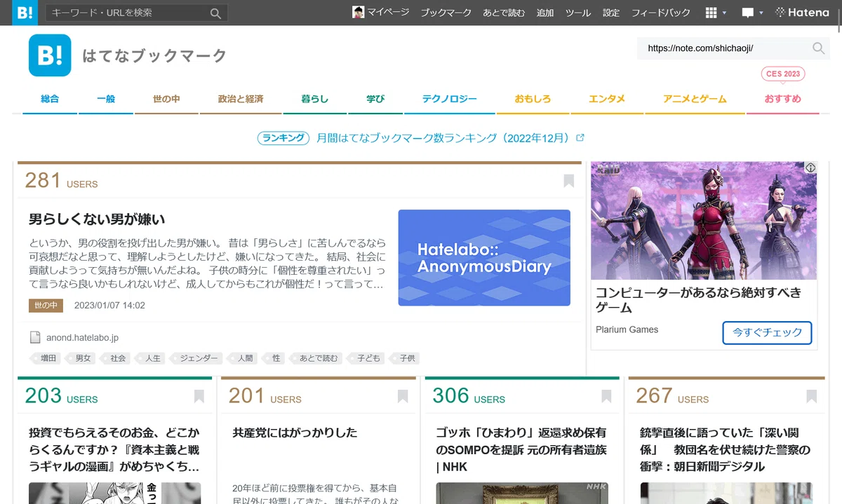Click the user avatar beside マイページ

coord(358,13)
